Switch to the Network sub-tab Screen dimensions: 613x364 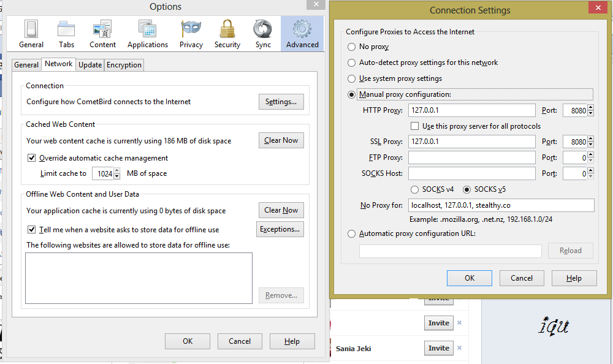59,64
